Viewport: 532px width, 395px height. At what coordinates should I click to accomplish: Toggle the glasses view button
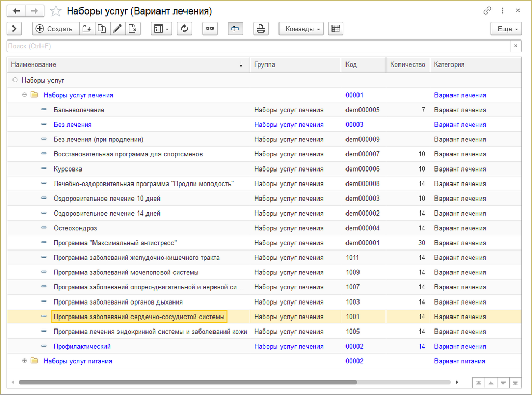coord(210,29)
